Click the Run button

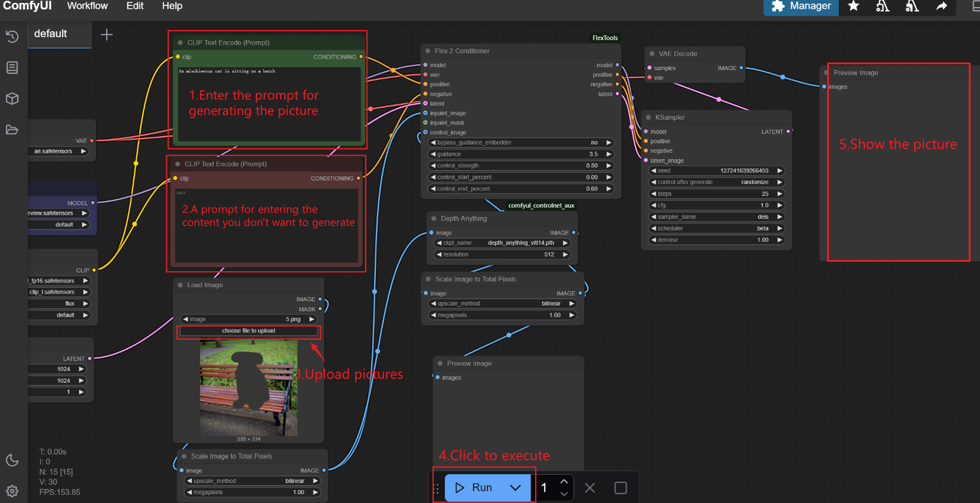[474, 488]
